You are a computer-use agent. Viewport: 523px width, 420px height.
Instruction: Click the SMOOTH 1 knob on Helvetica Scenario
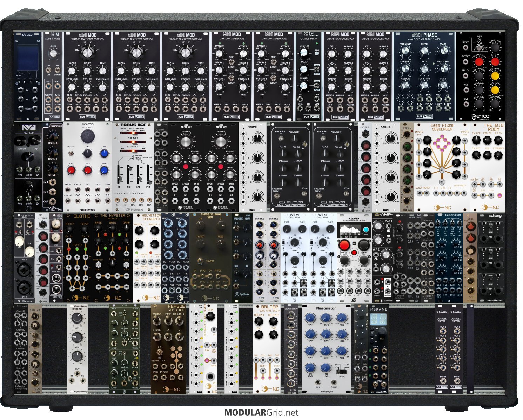coord(140,231)
